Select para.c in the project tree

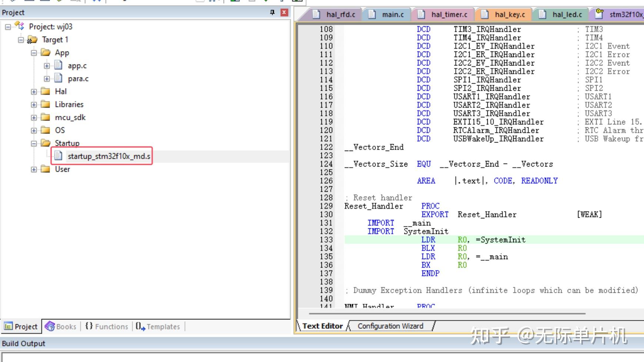pos(78,78)
